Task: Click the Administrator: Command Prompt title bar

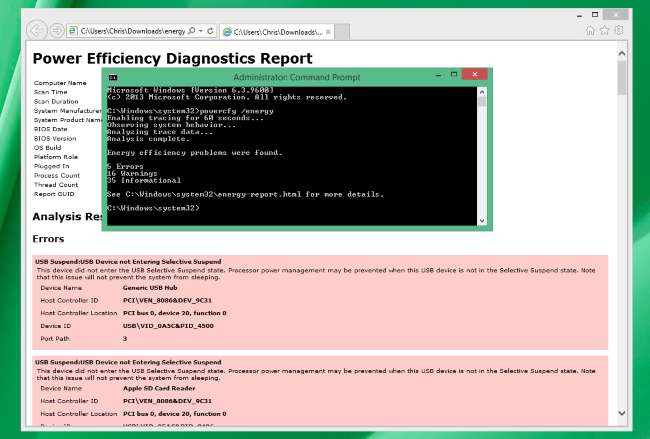Action: (296, 77)
